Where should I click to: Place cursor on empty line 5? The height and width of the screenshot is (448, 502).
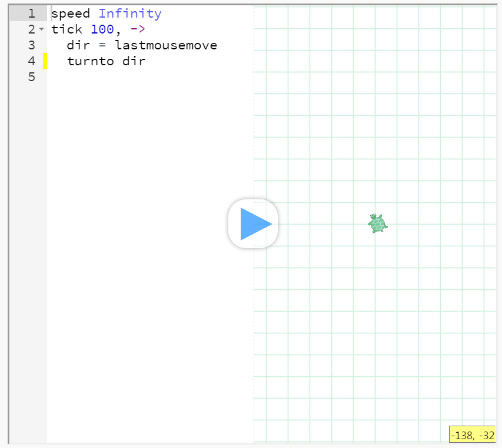pos(118,77)
